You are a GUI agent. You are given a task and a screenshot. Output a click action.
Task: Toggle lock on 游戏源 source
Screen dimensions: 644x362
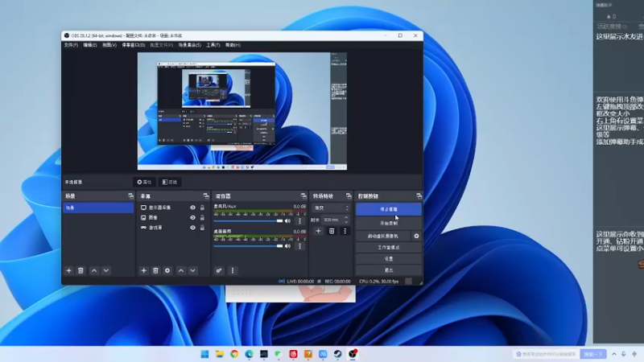point(202,228)
